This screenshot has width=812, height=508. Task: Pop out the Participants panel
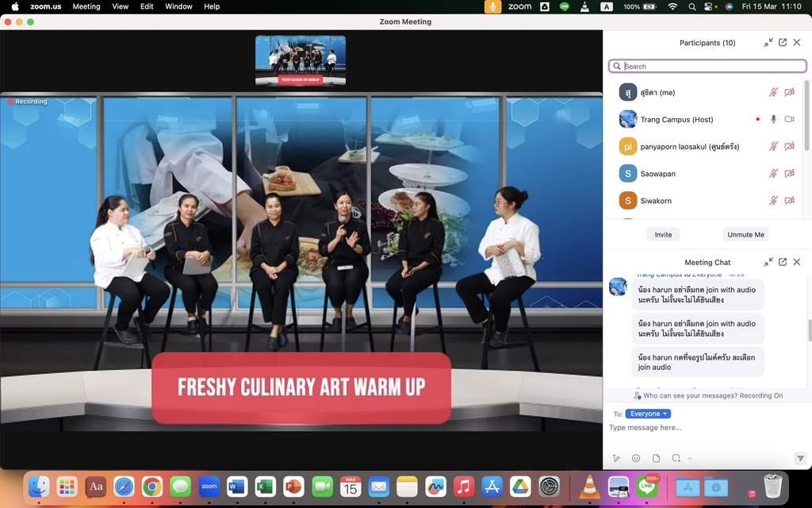[783, 43]
